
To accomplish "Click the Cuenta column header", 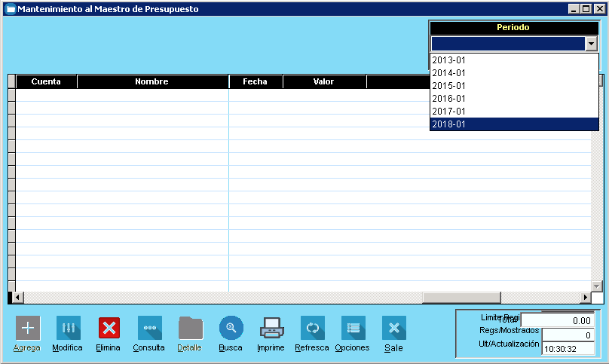I will 46,81.
